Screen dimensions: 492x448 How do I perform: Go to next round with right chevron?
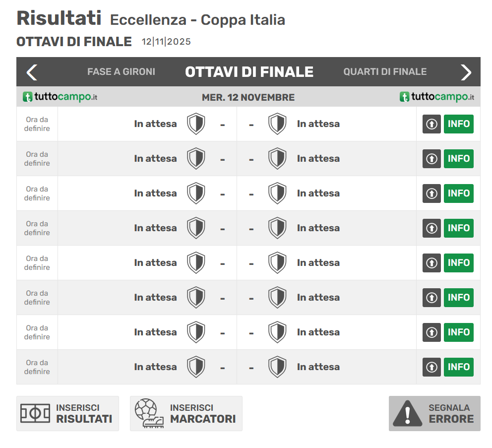(466, 72)
